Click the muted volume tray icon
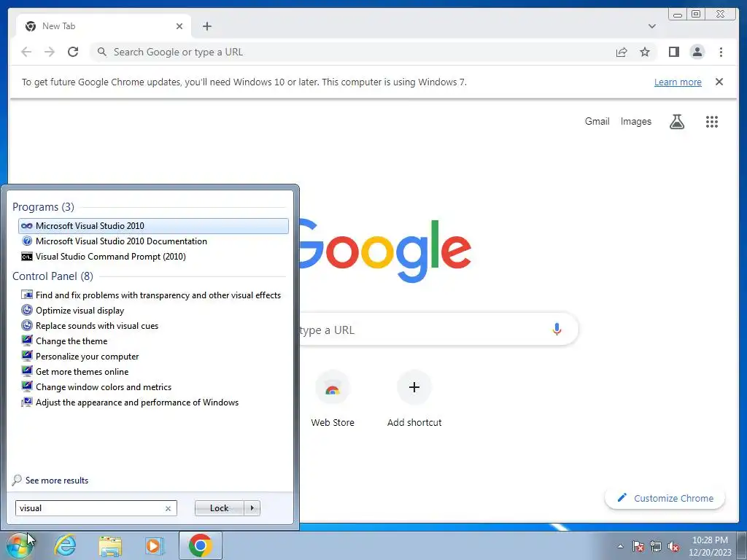Image resolution: width=747 pixels, height=560 pixels. (673, 546)
